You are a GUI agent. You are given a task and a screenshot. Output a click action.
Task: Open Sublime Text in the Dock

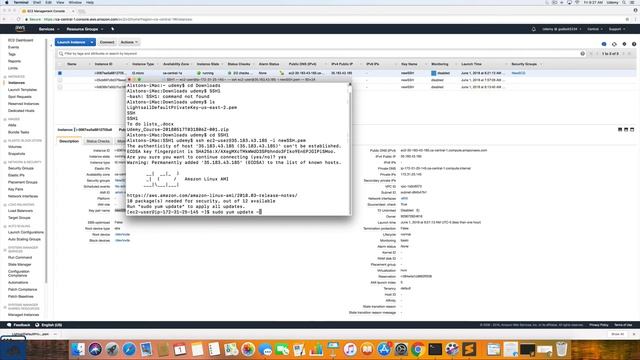pos(469,349)
